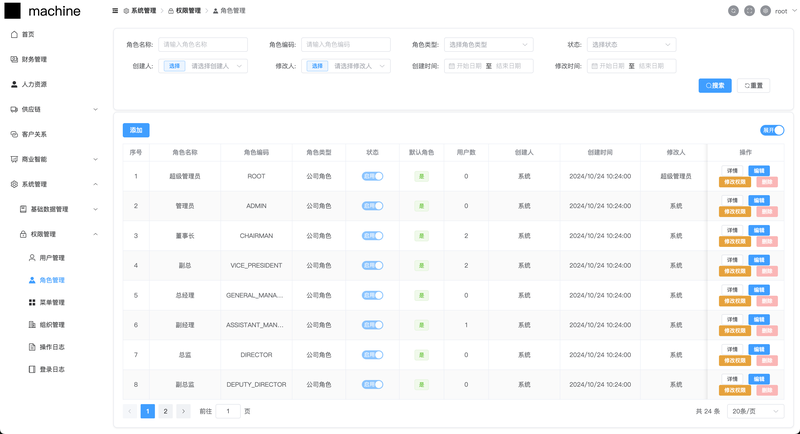This screenshot has height=434, width=800.
Task: Toggle status switch for 副经理 row
Action: tap(372, 325)
